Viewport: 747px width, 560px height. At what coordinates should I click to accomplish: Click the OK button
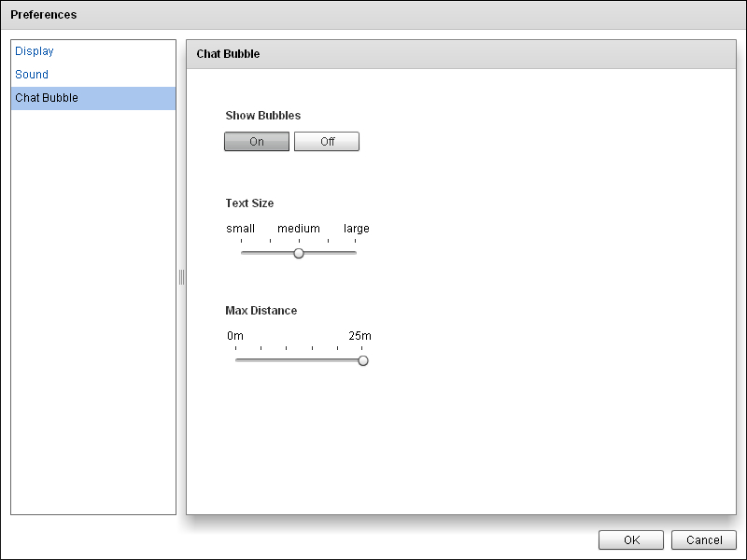(x=631, y=539)
